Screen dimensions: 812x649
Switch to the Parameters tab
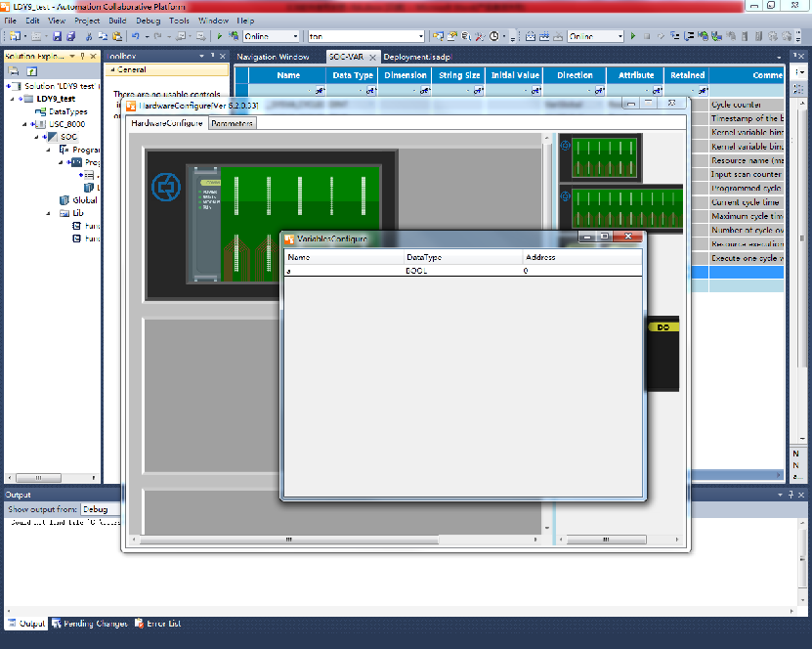click(x=232, y=123)
